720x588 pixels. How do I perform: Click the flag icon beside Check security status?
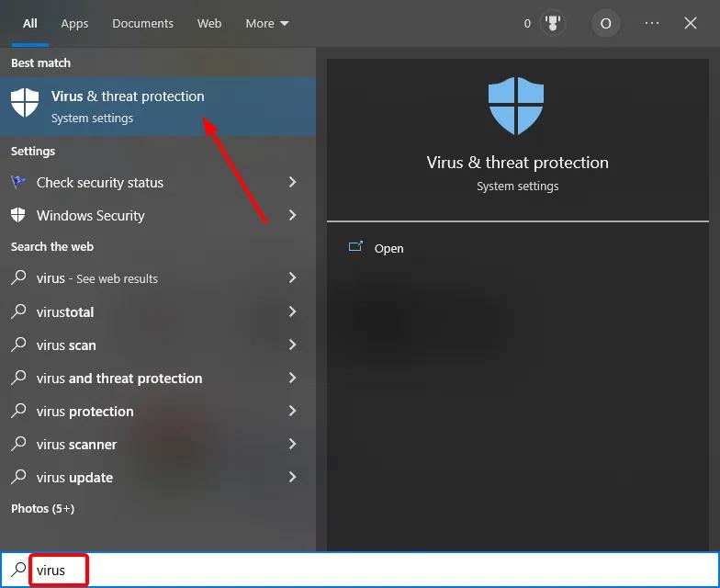click(18, 182)
